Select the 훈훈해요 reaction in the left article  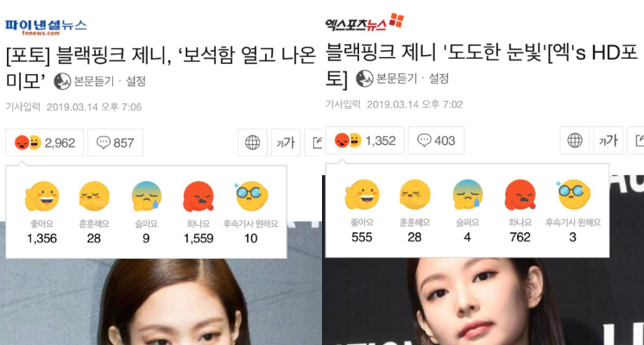[x=94, y=197]
